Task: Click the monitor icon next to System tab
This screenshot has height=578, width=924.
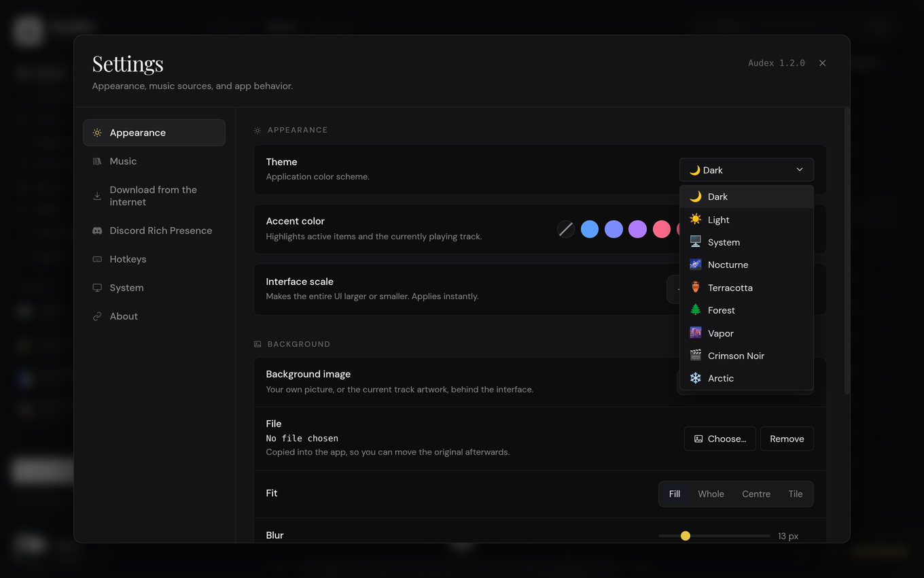Action: 97,288
